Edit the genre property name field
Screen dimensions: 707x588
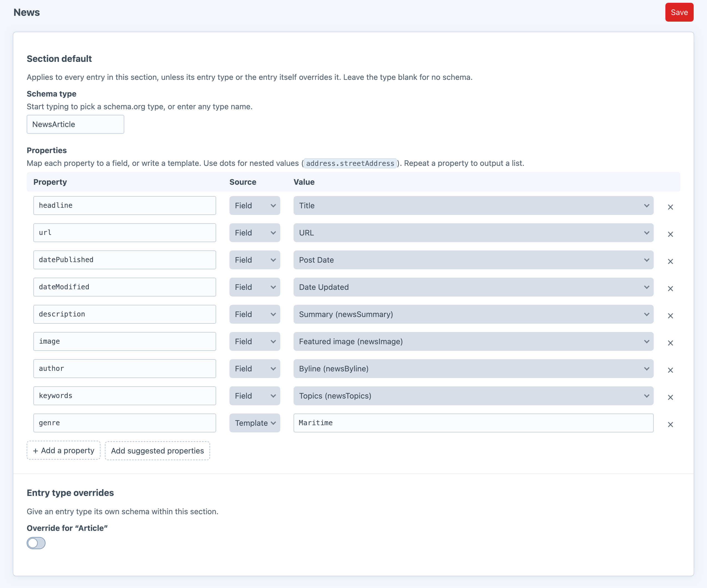pyautogui.click(x=125, y=423)
